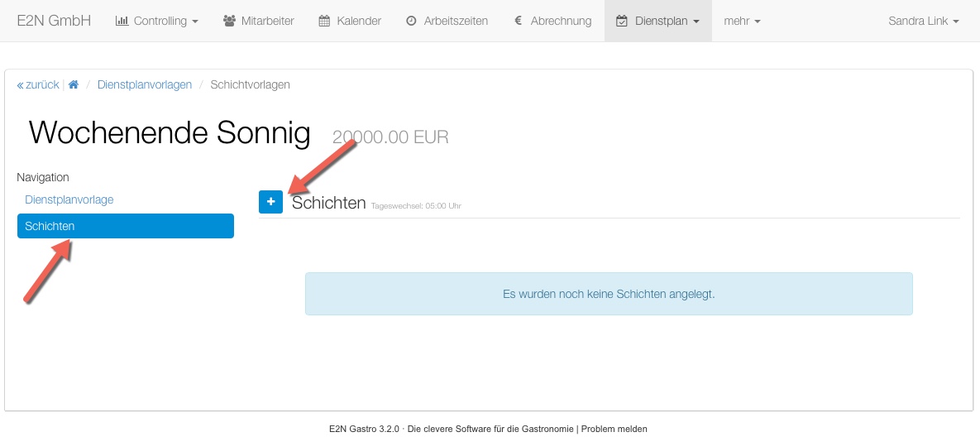Go to home via breadcrumb house icon

tap(73, 84)
